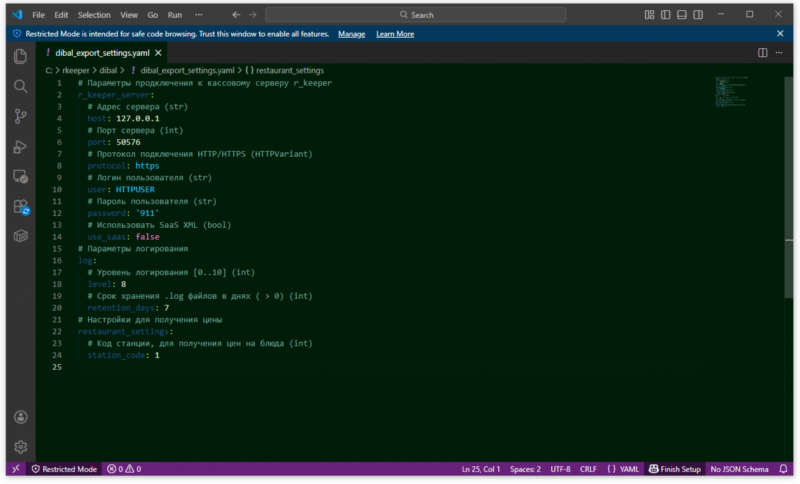Open the Source Control view
This screenshot has height=484, width=800.
click(20, 117)
